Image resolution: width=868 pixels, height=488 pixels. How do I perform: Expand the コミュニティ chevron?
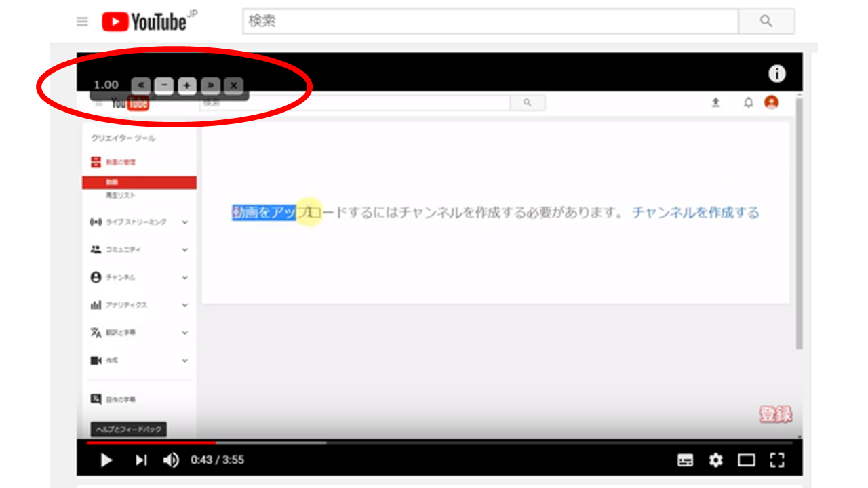pos(185,250)
